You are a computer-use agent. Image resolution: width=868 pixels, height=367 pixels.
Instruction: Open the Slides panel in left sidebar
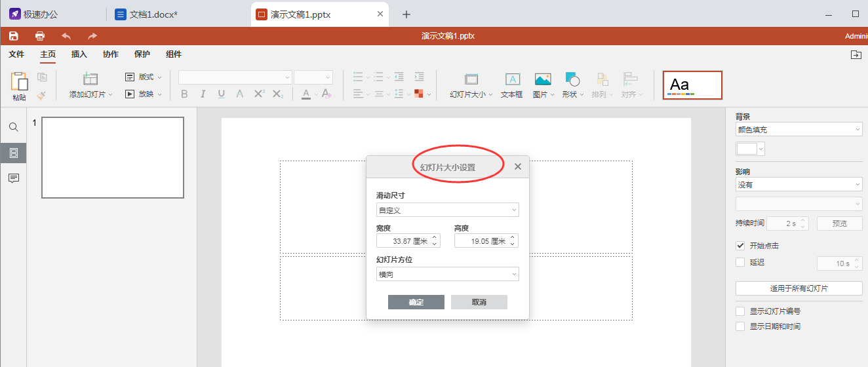(x=13, y=153)
